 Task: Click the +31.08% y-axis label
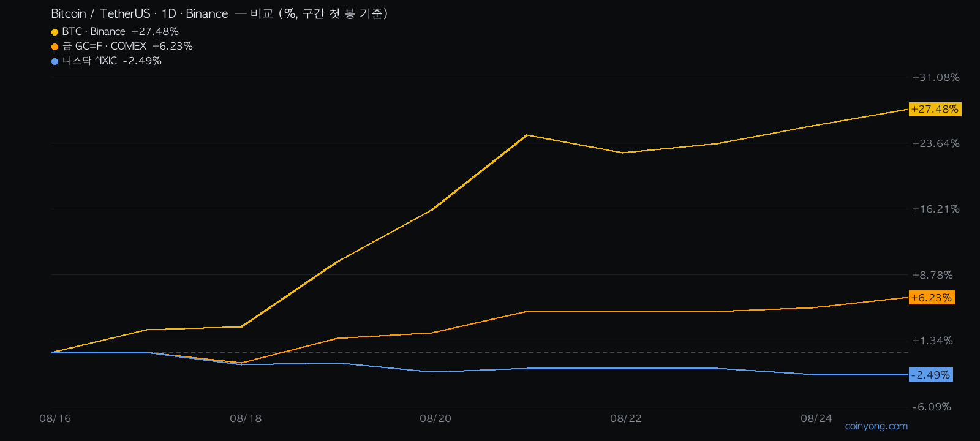point(936,77)
